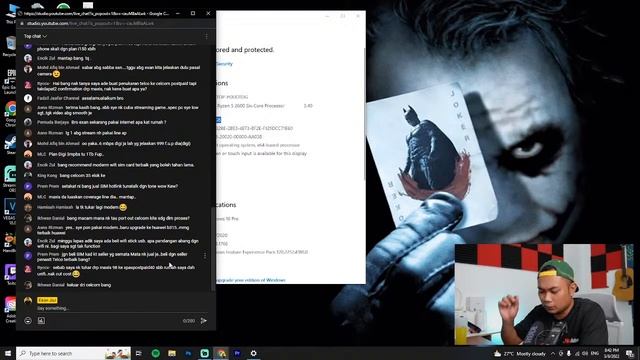The width and height of the screenshot is (640, 360).
Task: Open Streamlabs from the taskbar
Action: [204, 353]
